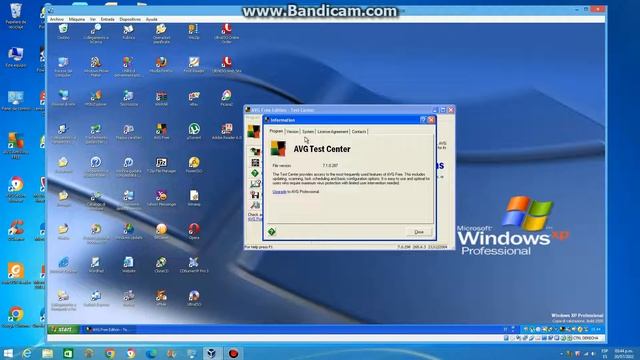The image size is (640, 360).
Task: Open the Ayuda menu
Action: (x=151, y=19)
